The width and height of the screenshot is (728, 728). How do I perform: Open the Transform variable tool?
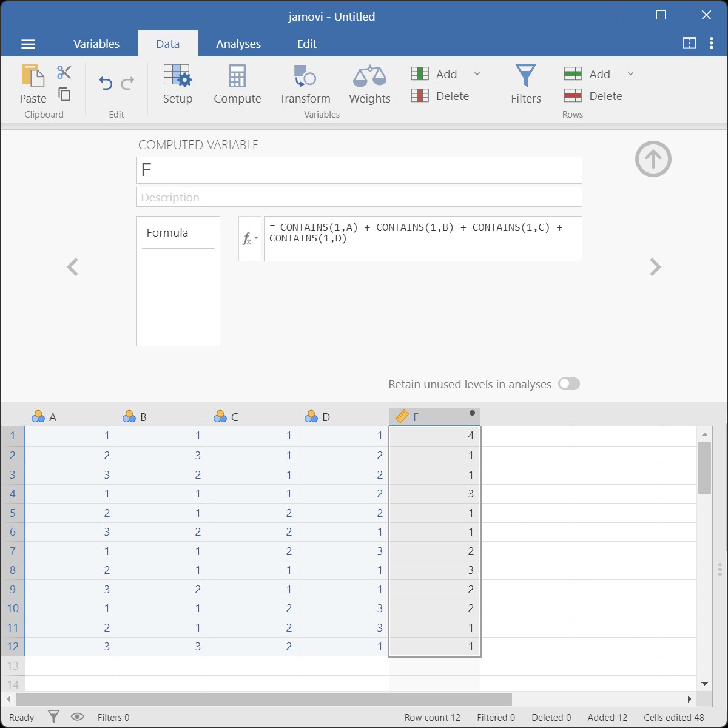pos(305,84)
